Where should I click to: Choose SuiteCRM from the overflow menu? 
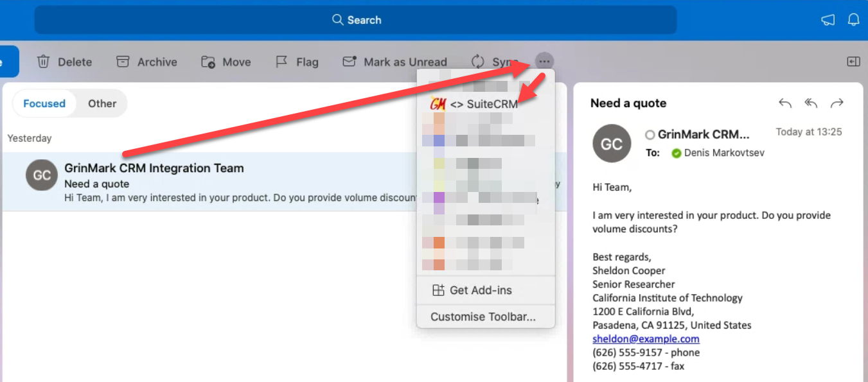pyautogui.click(x=485, y=104)
